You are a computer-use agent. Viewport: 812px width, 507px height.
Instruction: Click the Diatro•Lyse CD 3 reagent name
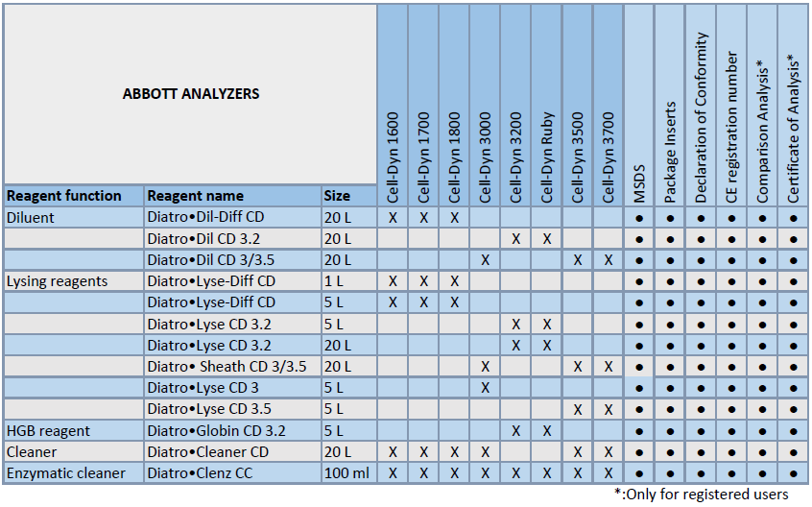point(203,388)
